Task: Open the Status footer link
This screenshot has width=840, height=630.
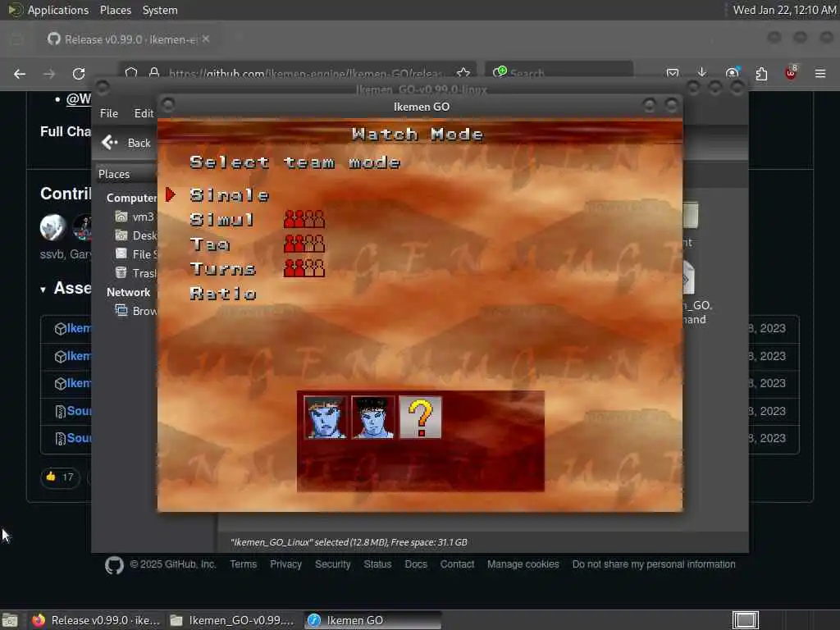Action: coord(377,564)
